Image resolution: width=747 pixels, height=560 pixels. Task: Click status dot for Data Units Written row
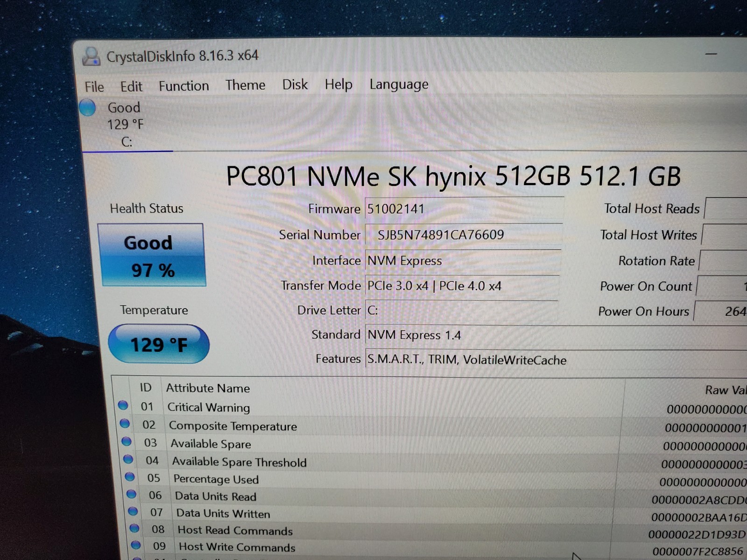pos(133,511)
